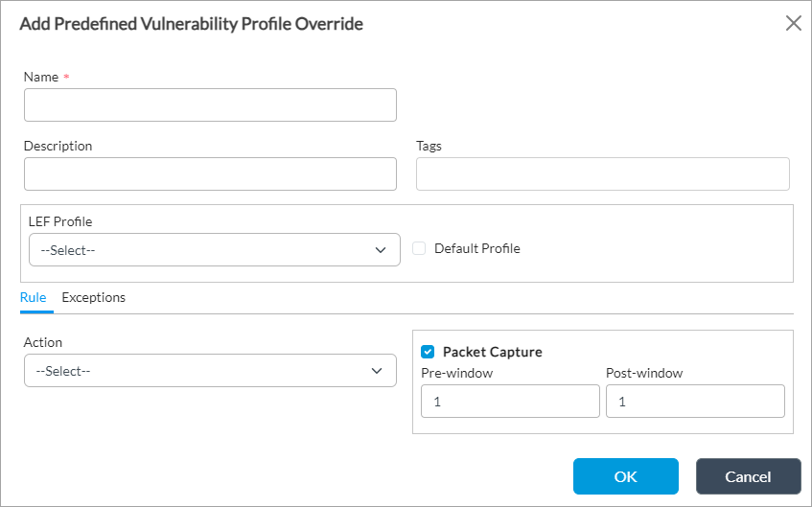Open the Action dropdown list
Image resolution: width=812 pixels, height=507 pixels.
tap(197, 371)
